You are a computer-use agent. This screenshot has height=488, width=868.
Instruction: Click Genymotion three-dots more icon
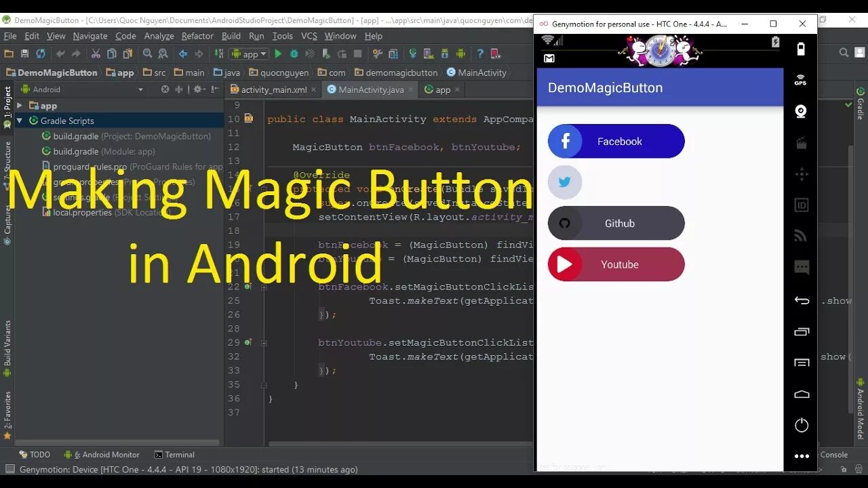pos(802,456)
